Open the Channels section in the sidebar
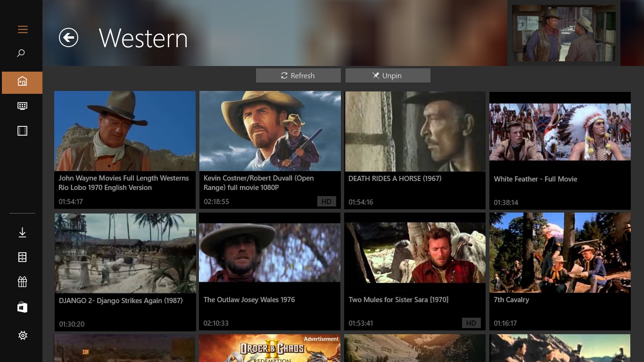644x362 pixels. (x=22, y=106)
